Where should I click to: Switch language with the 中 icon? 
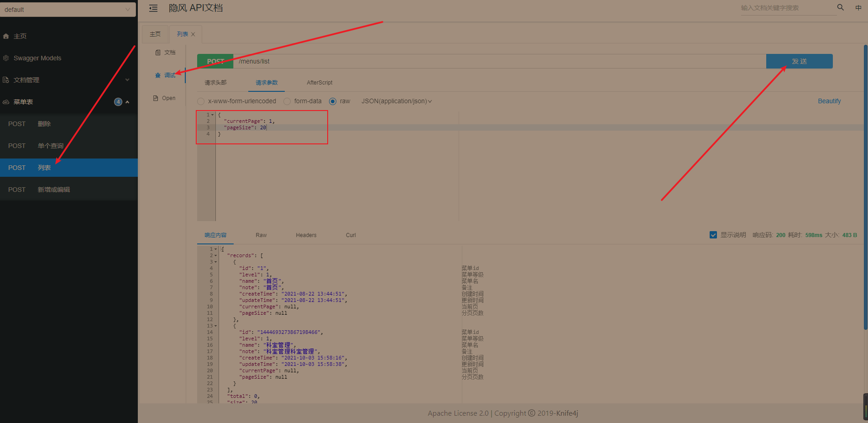click(x=858, y=7)
